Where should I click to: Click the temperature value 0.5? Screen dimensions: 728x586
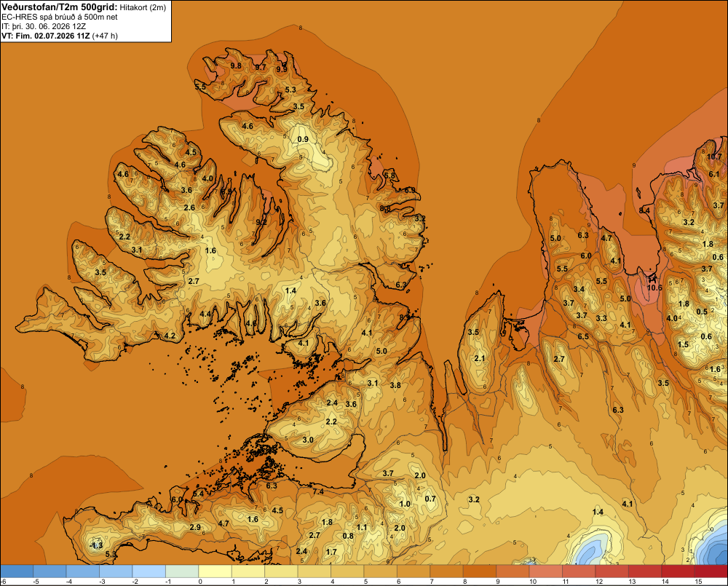click(x=702, y=312)
